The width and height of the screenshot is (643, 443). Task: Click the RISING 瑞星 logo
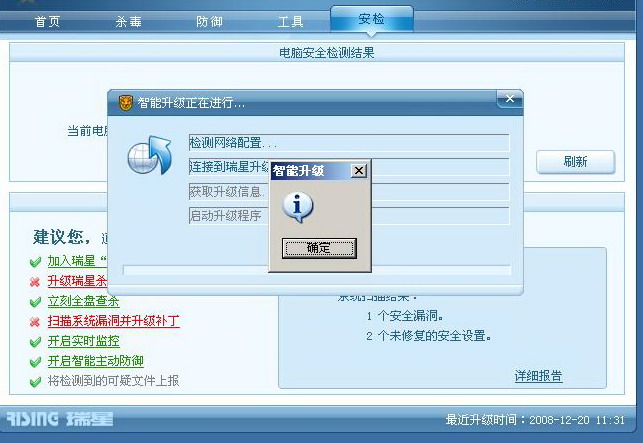pos(60,419)
